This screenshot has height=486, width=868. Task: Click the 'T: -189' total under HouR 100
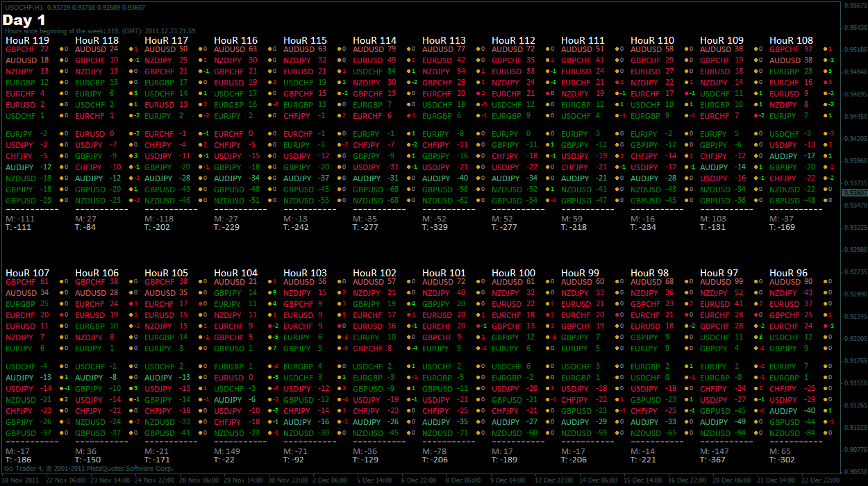coord(506,460)
